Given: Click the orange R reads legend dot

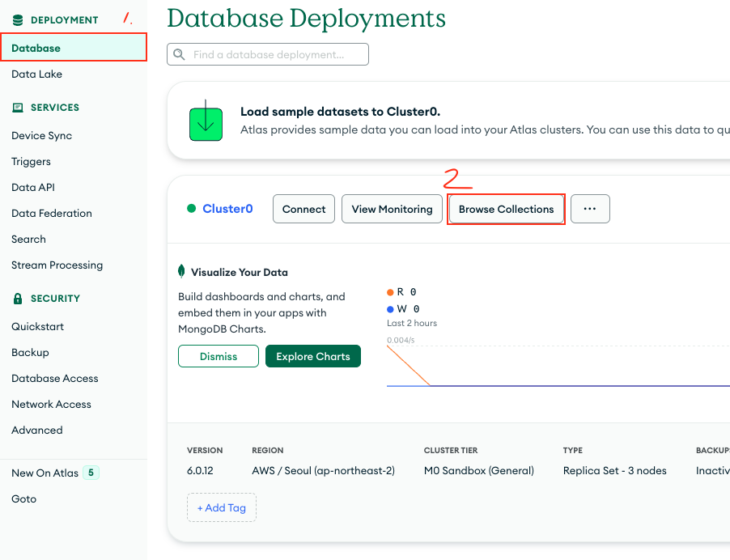Looking at the screenshot, I should 390,292.
